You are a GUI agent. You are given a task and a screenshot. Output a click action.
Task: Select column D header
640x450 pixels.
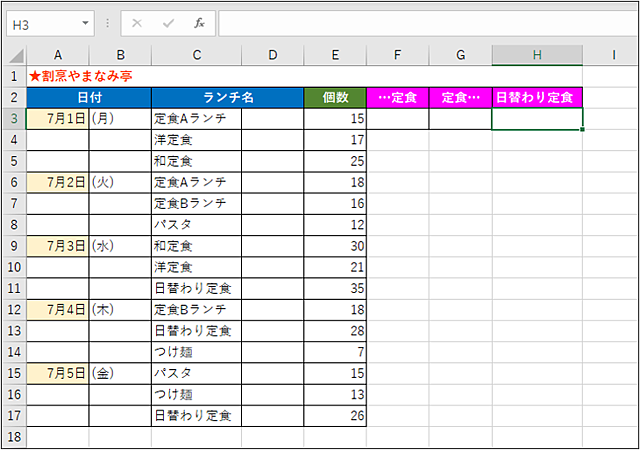[x=273, y=55]
